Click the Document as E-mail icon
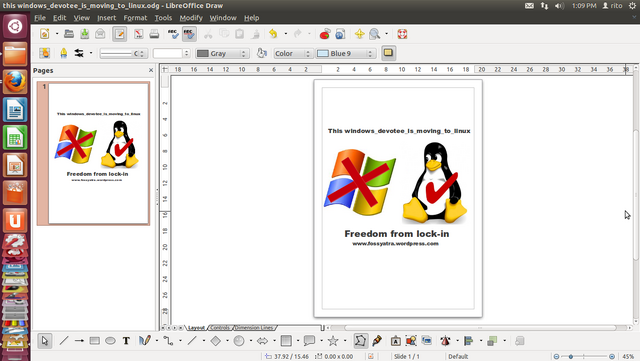Image resolution: width=640 pixels, height=361 pixels. coord(100,34)
